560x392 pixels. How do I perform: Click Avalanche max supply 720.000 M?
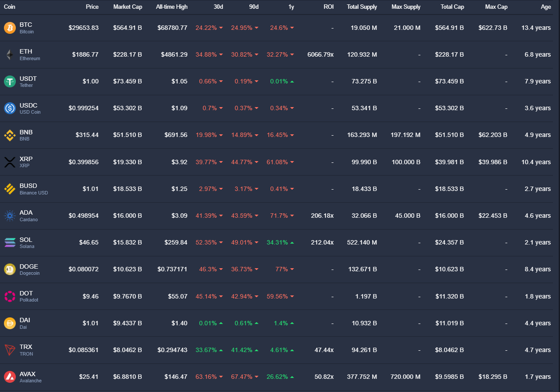tap(406, 377)
